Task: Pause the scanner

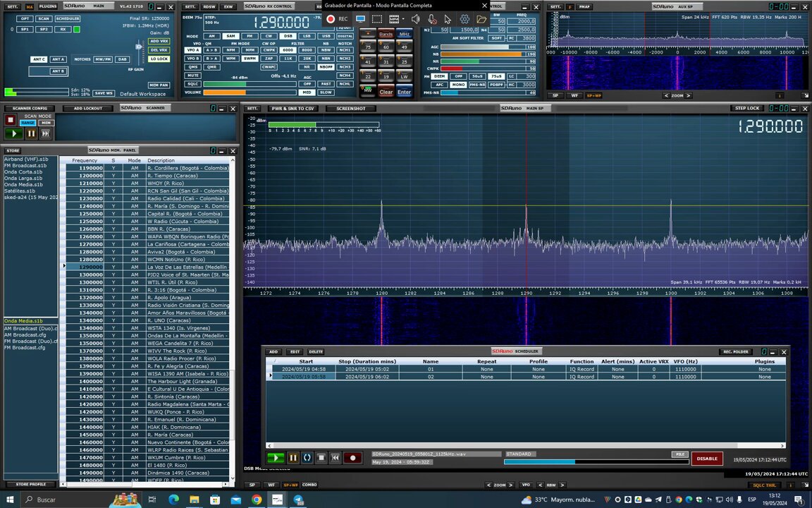Action: pos(31,133)
